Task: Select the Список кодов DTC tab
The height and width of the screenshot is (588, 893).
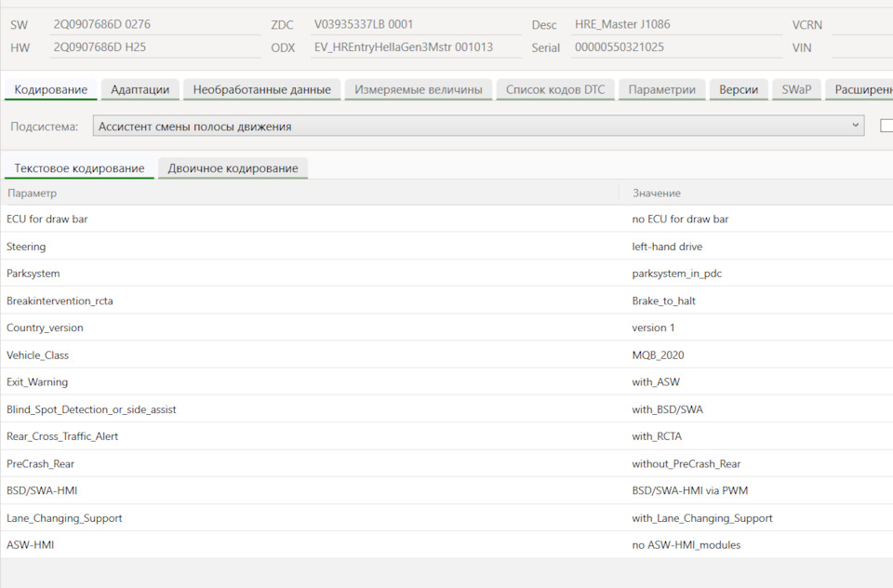Action: (x=555, y=89)
